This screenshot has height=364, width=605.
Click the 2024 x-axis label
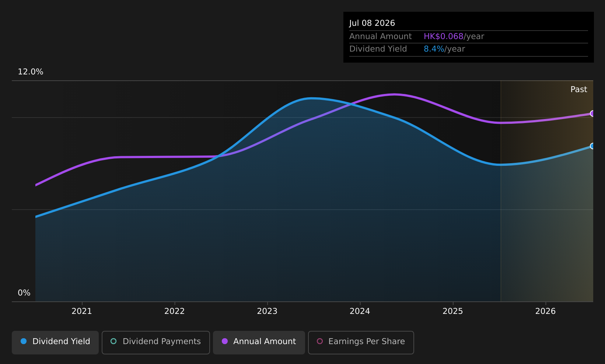click(360, 311)
